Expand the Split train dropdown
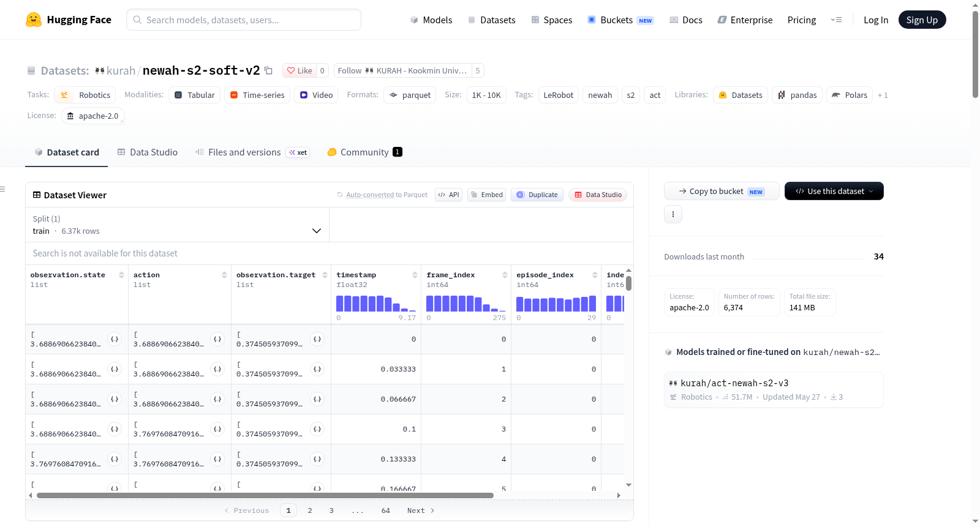 point(177,225)
